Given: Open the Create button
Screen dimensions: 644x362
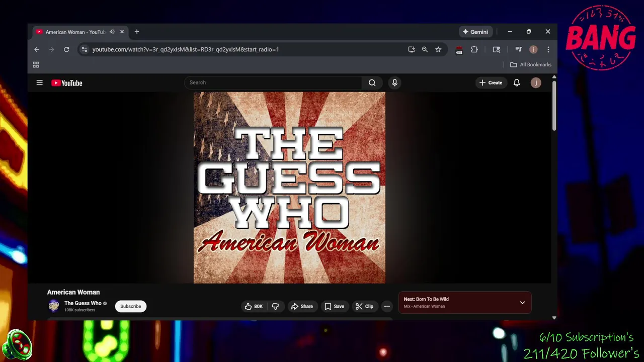Looking at the screenshot, I should click(491, 83).
